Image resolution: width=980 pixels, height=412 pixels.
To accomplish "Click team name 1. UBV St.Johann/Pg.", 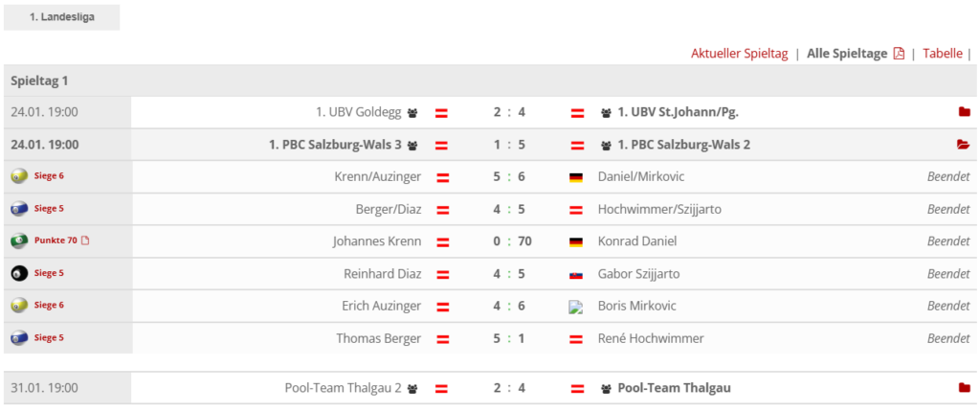I will click(x=679, y=112).
